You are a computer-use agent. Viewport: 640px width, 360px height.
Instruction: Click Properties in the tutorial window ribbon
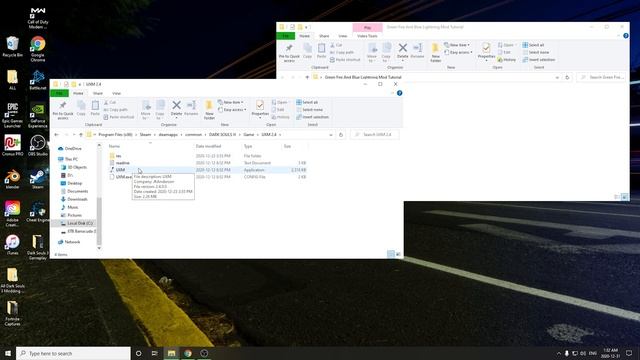tap(486, 52)
